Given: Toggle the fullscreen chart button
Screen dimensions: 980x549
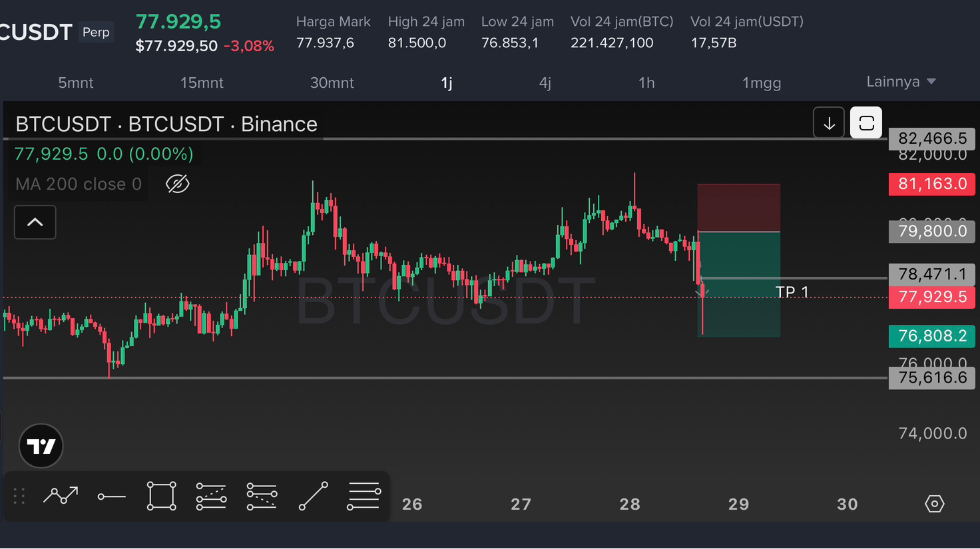Looking at the screenshot, I should point(866,123).
